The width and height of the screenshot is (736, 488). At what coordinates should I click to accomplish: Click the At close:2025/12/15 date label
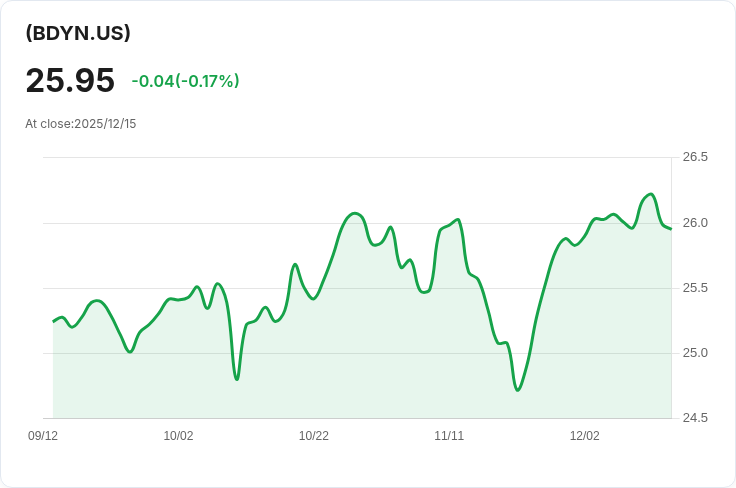click(81, 124)
